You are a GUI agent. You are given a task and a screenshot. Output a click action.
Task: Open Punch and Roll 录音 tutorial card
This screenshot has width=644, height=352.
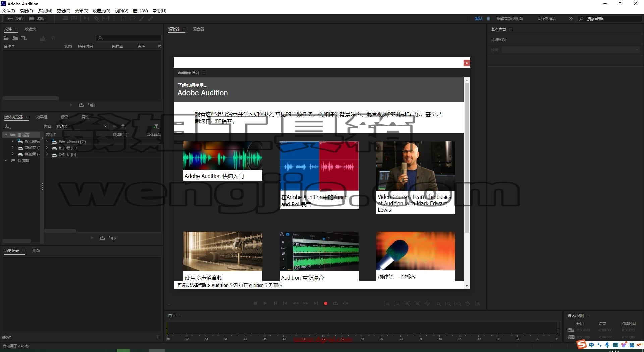(x=319, y=175)
